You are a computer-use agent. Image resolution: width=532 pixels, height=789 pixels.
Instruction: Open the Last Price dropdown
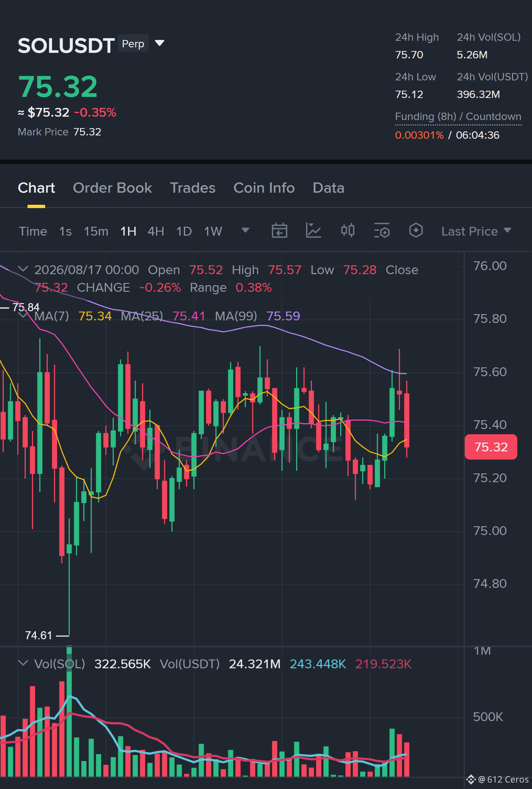[476, 231]
